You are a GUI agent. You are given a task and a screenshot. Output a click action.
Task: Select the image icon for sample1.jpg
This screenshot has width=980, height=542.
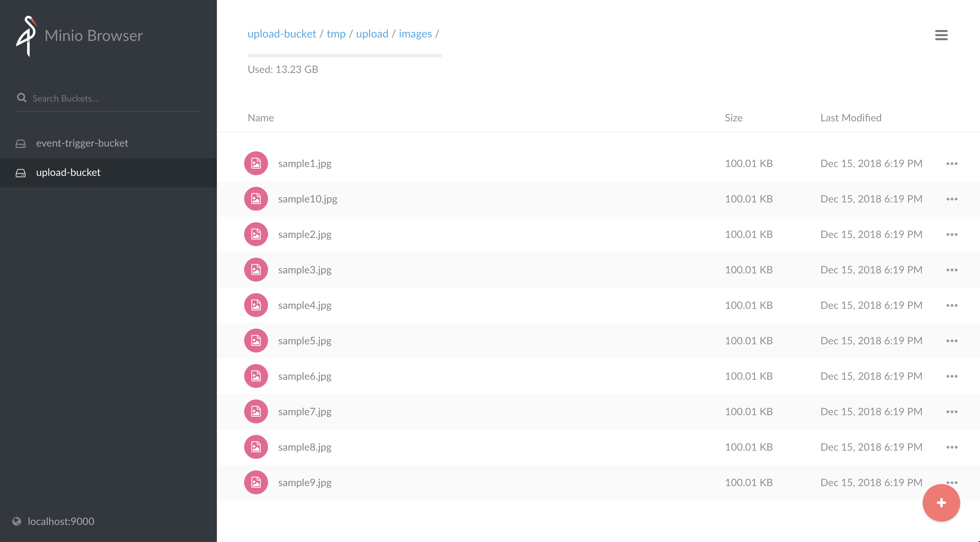point(256,163)
